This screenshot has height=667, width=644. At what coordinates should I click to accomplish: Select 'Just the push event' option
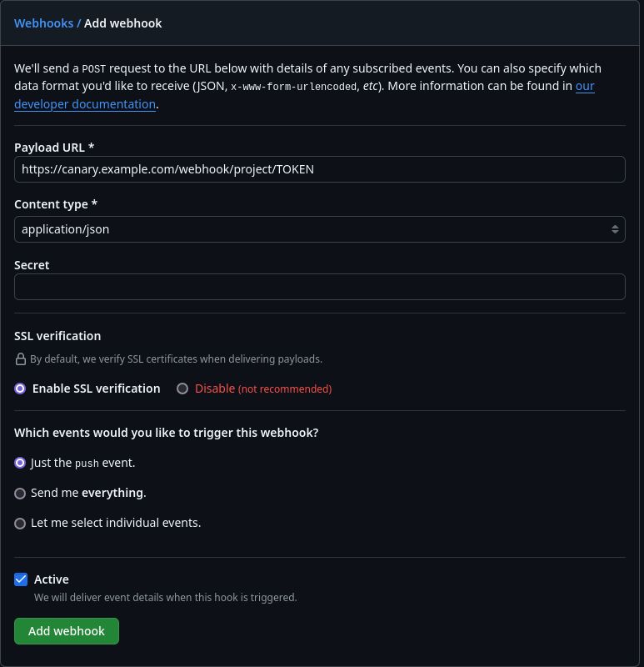click(x=20, y=463)
